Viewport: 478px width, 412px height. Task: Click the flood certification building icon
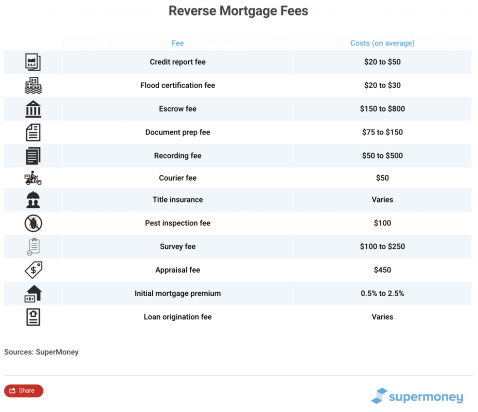pos(33,85)
